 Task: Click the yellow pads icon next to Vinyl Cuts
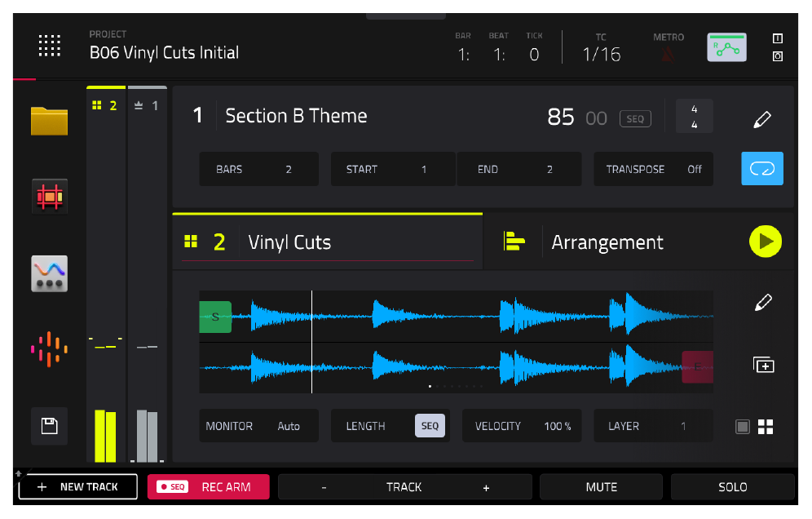tap(191, 242)
